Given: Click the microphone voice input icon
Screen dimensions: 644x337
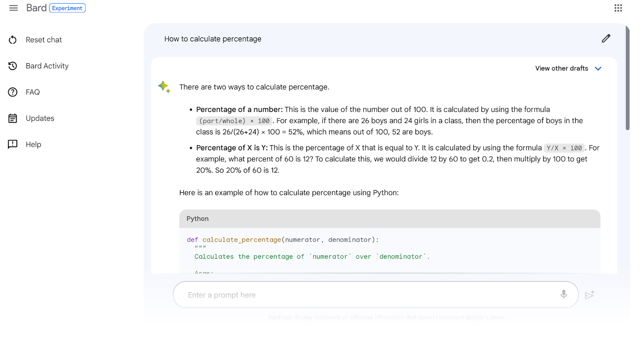Looking at the screenshot, I should click(x=564, y=294).
